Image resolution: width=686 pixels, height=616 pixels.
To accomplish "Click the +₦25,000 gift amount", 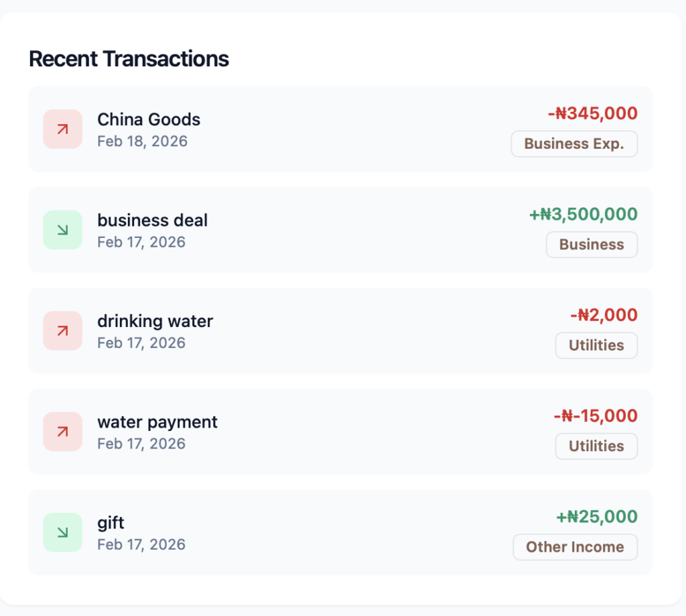I will [x=596, y=517].
